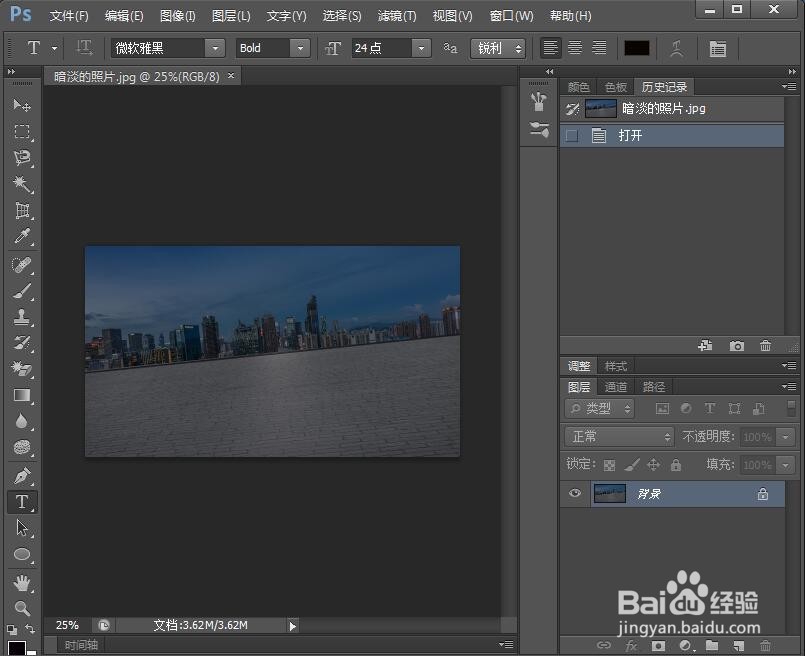Select the Crop tool
This screenshot has width=805, height=656.
pos(22,210)
